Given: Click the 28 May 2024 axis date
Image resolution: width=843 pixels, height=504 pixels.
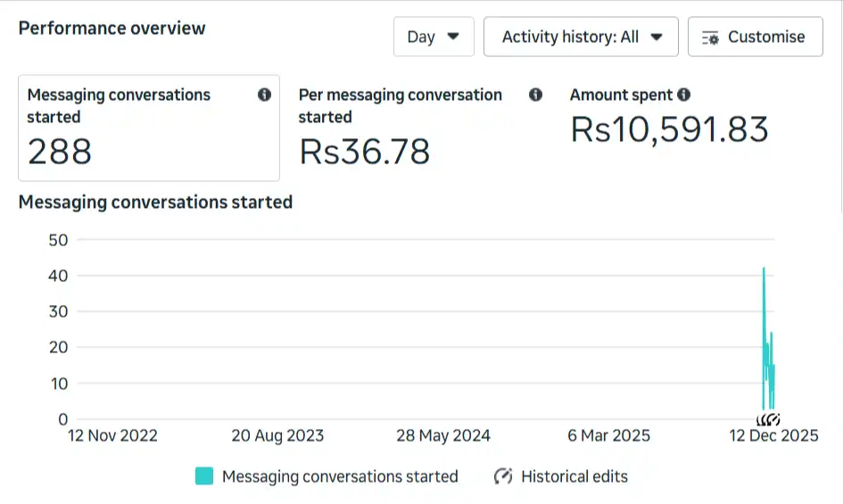Looking at the screenshot, I should 443,436.
